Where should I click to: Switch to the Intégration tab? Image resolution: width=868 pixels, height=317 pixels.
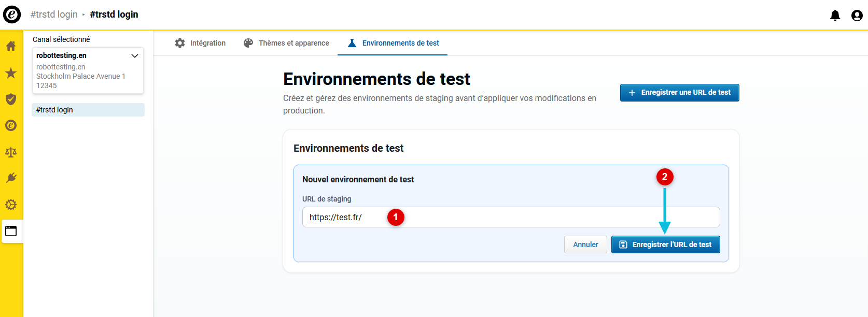pos(200,43)
